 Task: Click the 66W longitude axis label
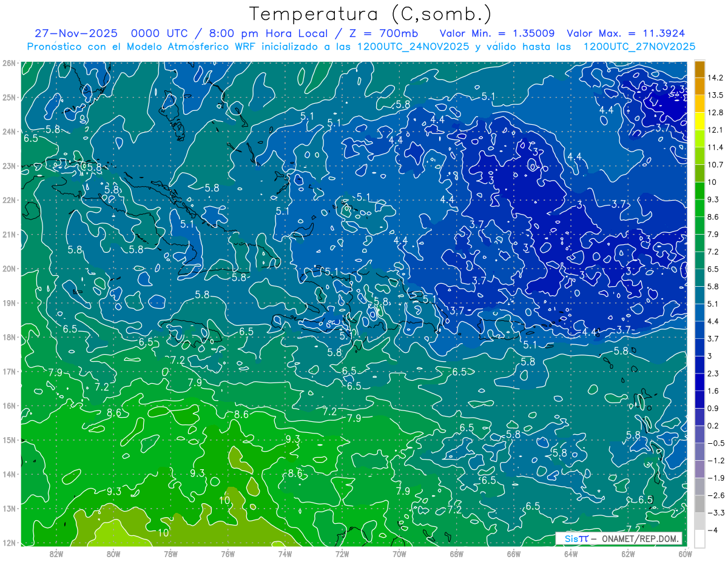514,554
